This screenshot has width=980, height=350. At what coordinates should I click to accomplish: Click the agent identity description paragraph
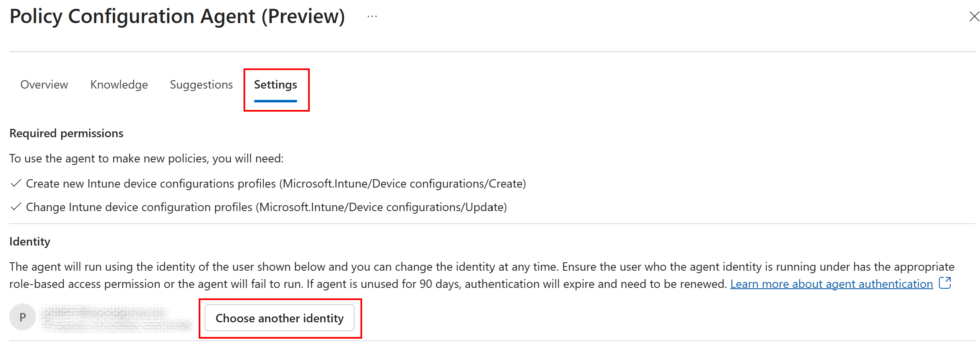(482, 275)
